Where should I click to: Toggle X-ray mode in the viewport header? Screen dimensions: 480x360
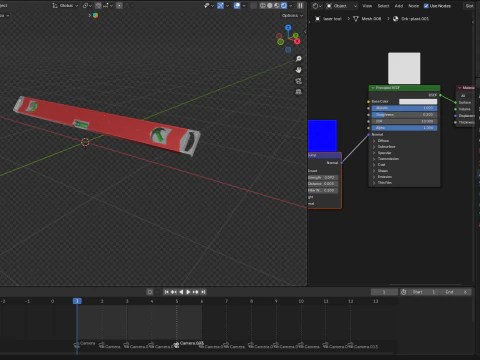[253, 5]
